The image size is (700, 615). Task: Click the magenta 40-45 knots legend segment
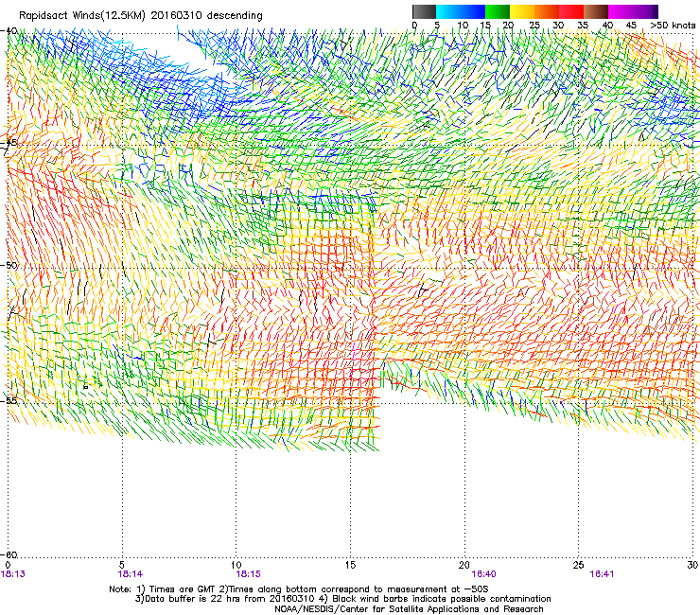(x=621, y=11)
